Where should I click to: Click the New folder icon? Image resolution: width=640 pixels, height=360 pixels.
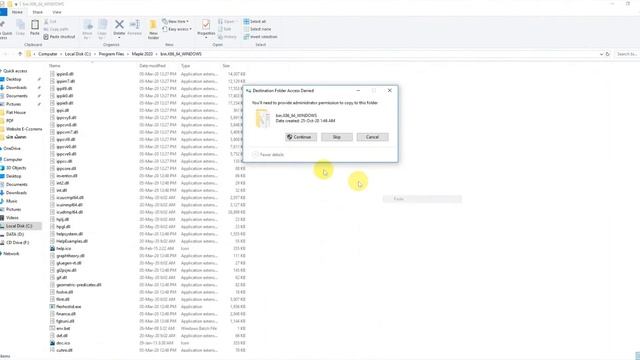point(153,24)
